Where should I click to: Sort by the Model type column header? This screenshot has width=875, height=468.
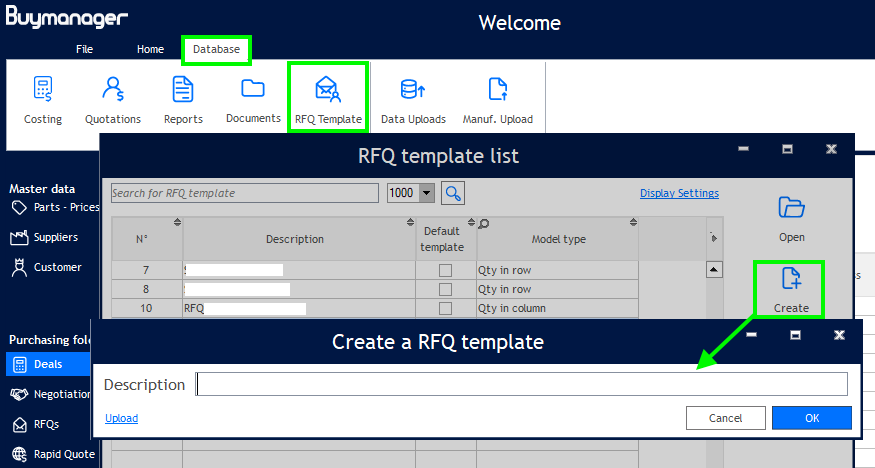coord(558,239)
